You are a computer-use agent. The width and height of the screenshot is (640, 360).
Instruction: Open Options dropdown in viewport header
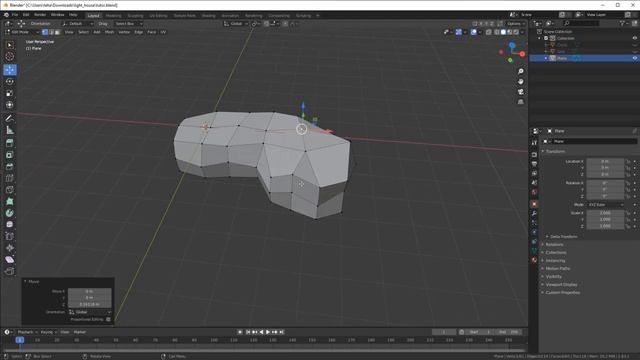click(x=515, y=24)
